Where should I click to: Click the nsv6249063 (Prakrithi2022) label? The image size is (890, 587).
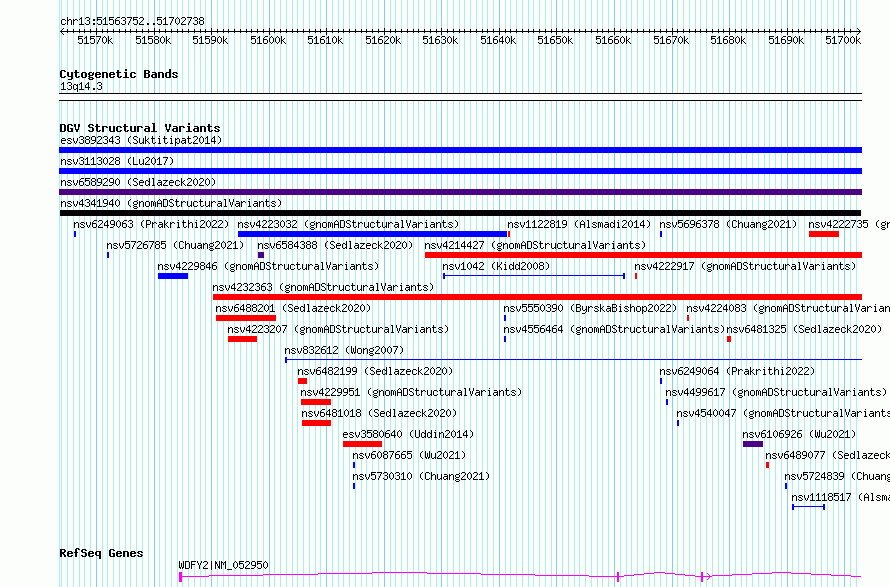pos(151,224)
